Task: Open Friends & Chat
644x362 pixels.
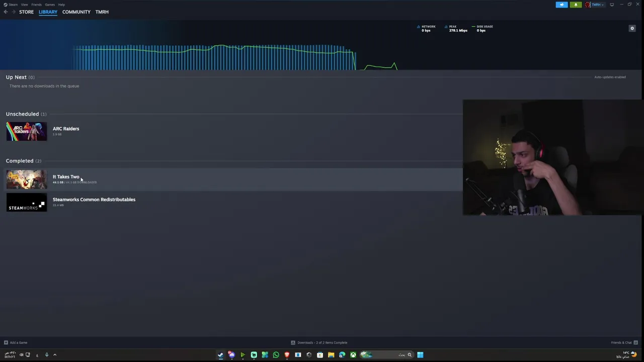Action: coord(624,342)
